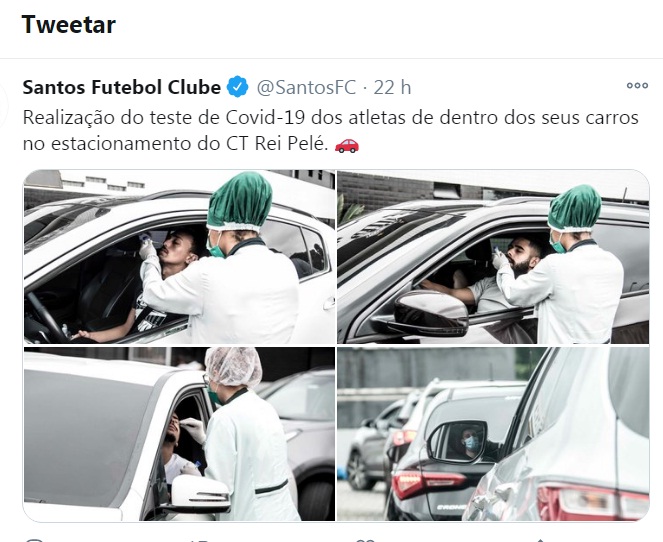Click the partially visible reply icon
Image resolution: width=663 pixels, height=542 pixels.
click(x=34, y=540)
